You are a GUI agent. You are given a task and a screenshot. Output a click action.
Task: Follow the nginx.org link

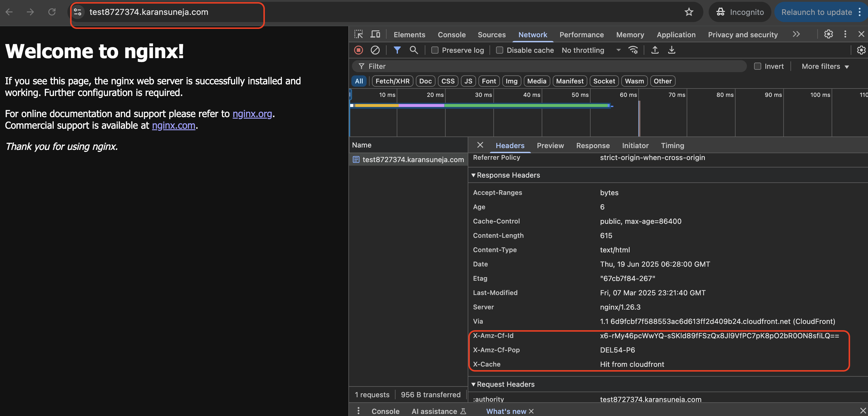pos(252,114)
